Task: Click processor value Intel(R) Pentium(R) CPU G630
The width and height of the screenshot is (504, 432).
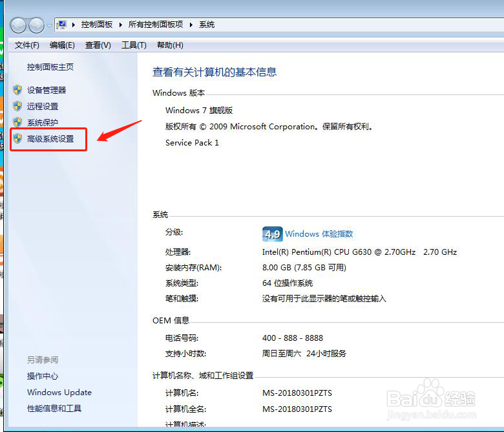Action: click(x=359, y=252)
